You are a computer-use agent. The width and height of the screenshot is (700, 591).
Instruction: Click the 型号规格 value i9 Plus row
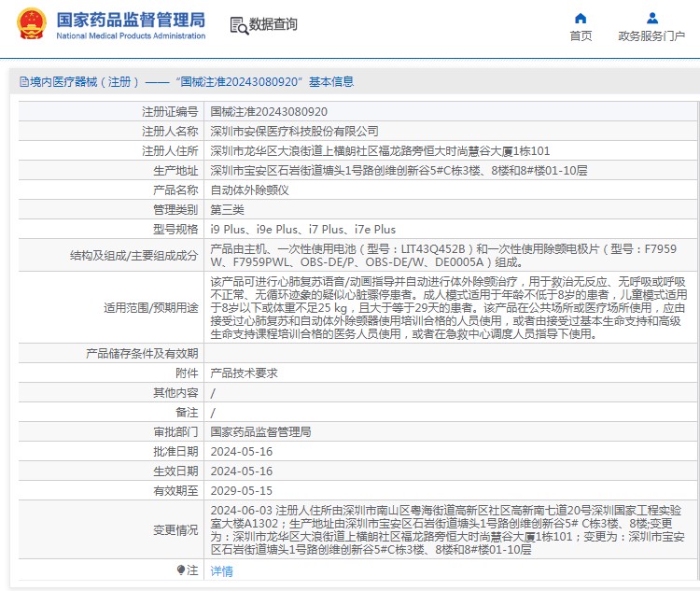pyautogui.click(x=302, y=229)
